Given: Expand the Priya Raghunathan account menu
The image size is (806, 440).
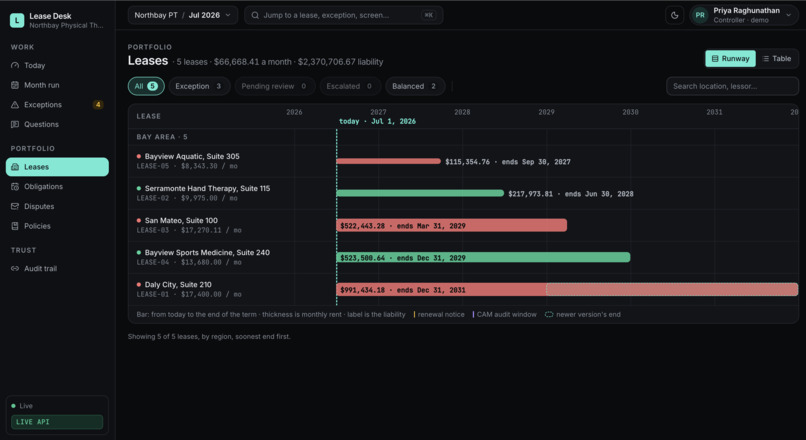Looking at the screenshot, I should (x=744, y=15).
